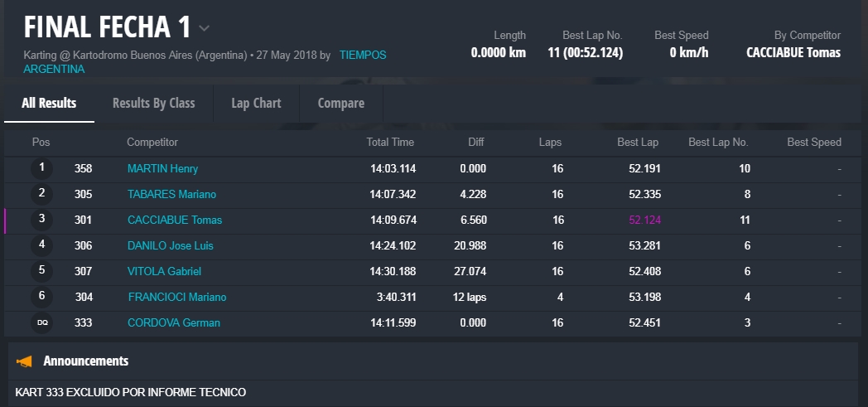Click position 3 badge icon
This screenshot has height=407, width=868.
coord(41,220)
